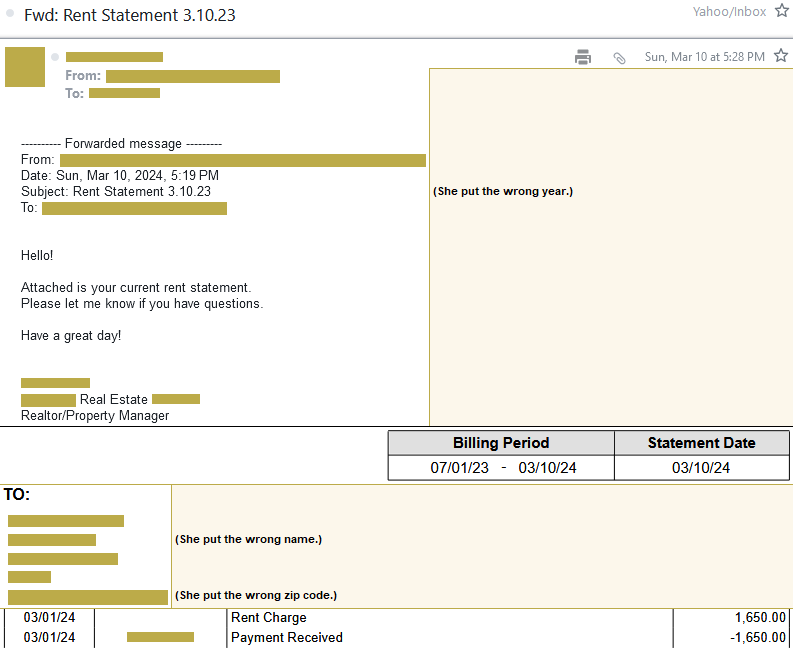Click the redacted recipient after header To:

point(124,93)
